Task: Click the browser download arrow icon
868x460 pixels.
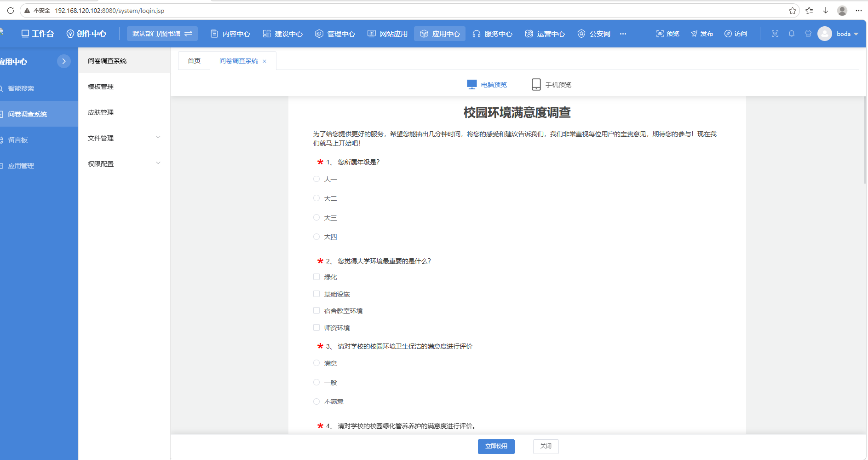Action: (826, 11)
